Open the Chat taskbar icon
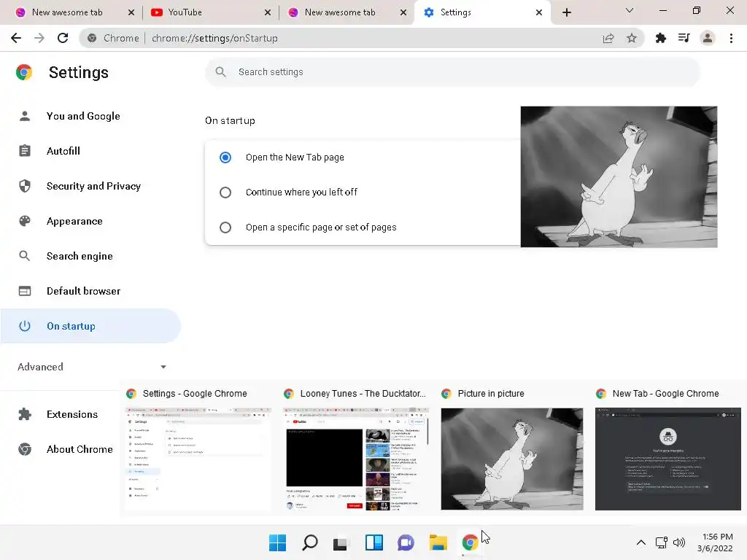 point(406,542)
